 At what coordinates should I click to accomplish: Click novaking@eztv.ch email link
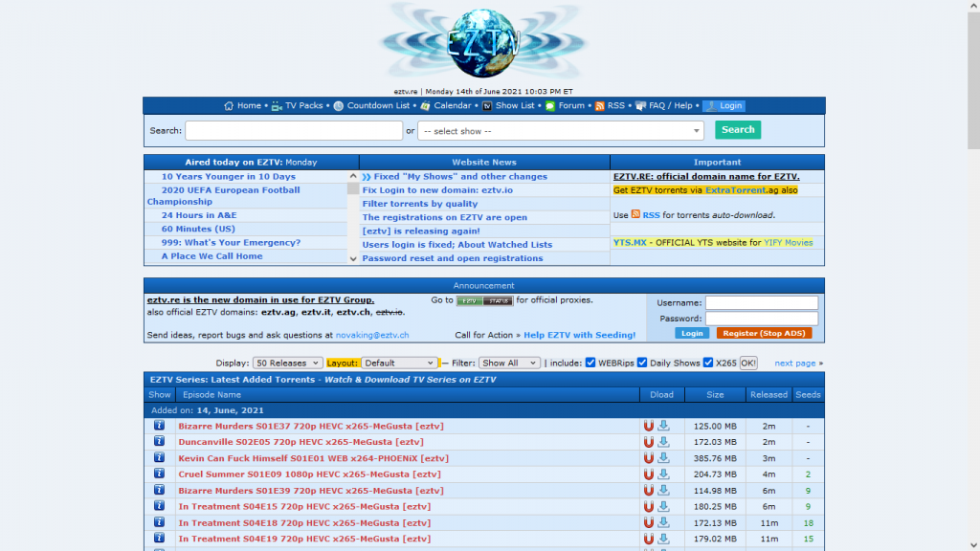pos(372,335)
